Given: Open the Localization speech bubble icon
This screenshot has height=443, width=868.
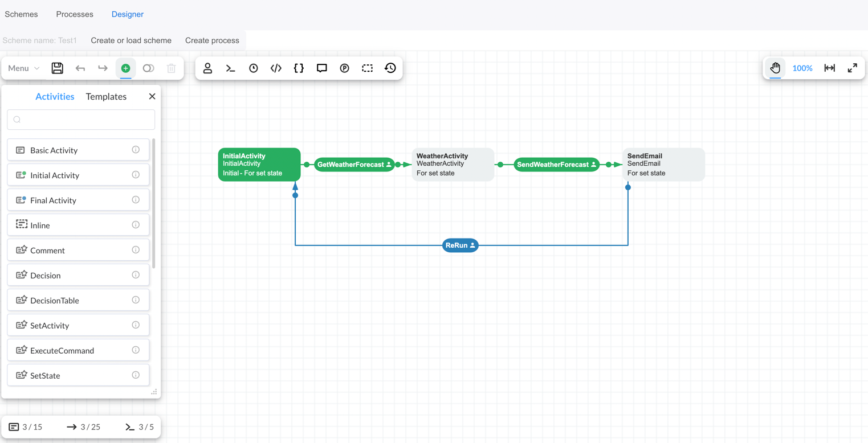Looking at the screenshot, I should tap(321, 68).
